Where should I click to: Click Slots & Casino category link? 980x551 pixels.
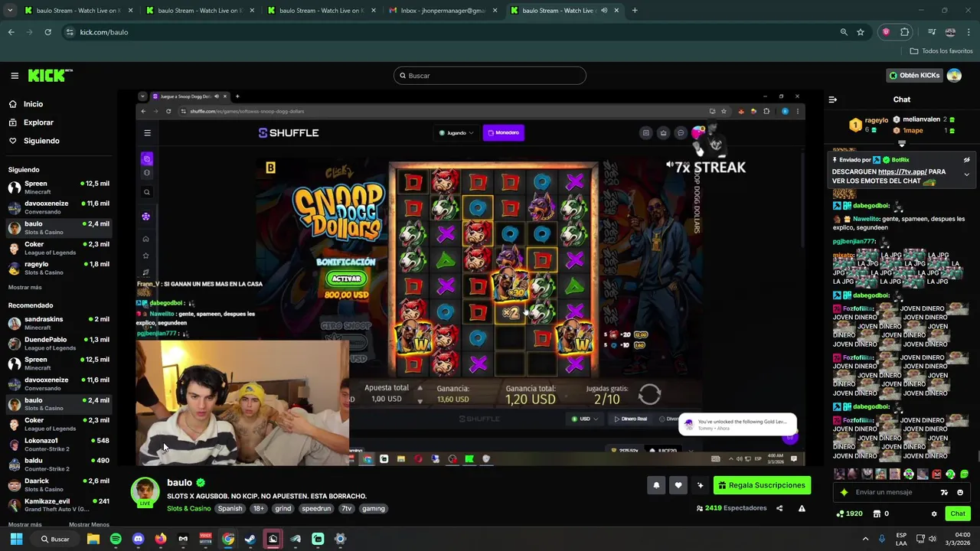[188, 508]
